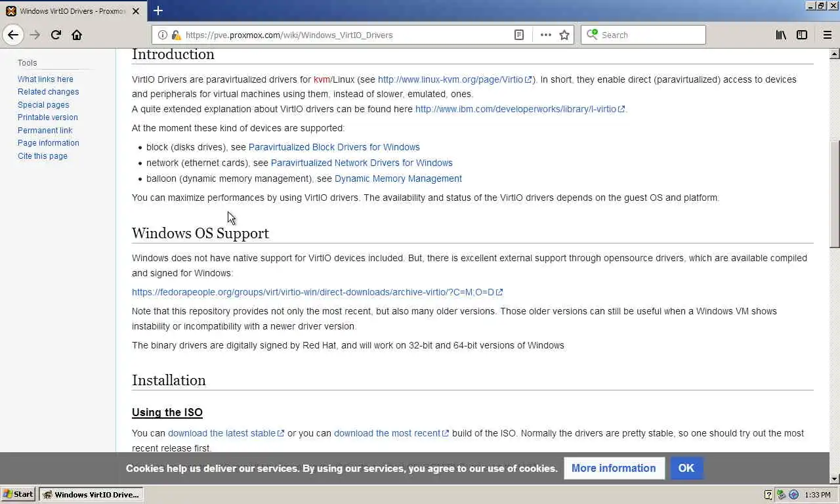Image resolution: width=840 pixels, height=504 pixels.
Task: Click the padlock connection security icon
Action: coord(176,35)
